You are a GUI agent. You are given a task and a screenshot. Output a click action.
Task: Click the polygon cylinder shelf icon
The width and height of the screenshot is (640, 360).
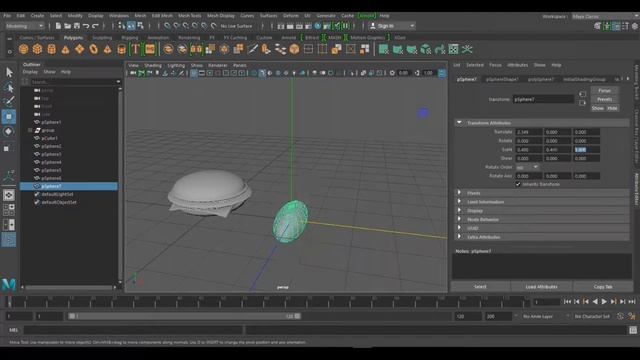coord(51,49)
